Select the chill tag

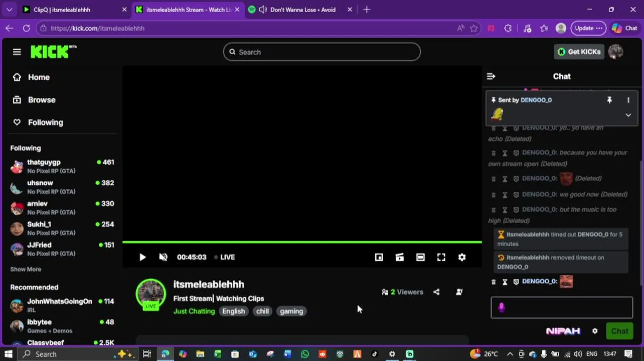[x=262, y=311]
